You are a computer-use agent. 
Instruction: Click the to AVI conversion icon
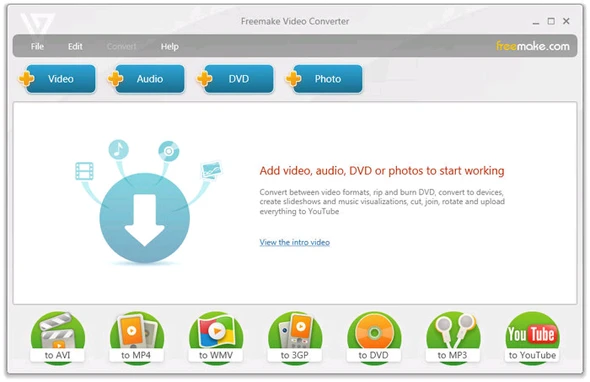click(x=58, y=338)
